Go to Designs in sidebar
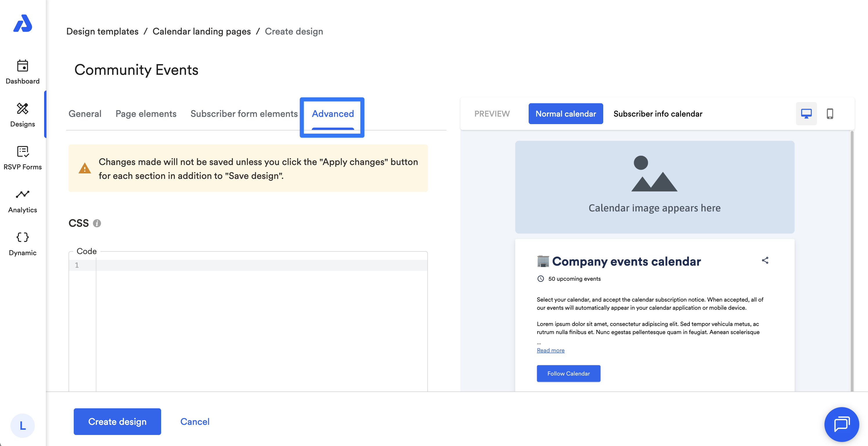Image resolution: width=868 pixels, height=446 pixels. click(23, 115)
